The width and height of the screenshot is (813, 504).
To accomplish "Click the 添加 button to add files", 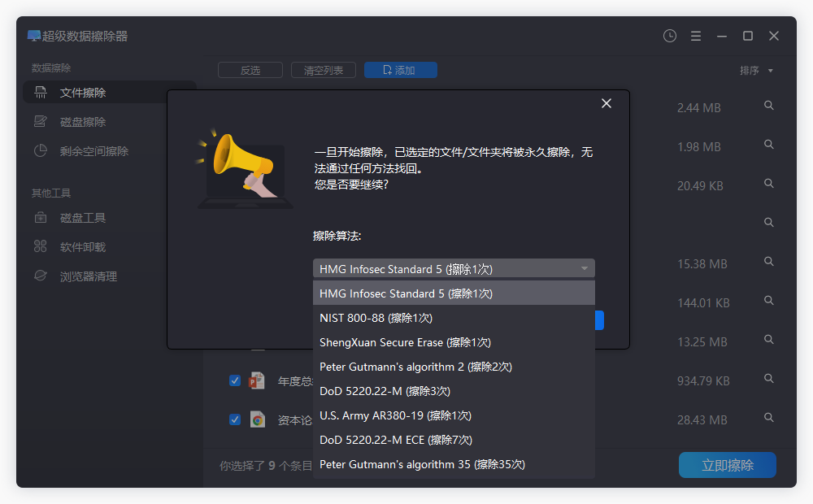I will point(400,70).
